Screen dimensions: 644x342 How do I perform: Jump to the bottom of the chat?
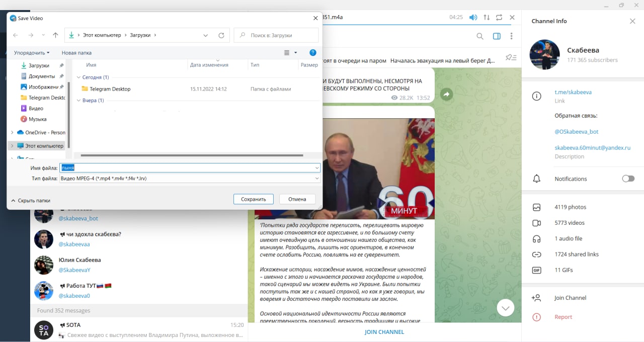506,308
